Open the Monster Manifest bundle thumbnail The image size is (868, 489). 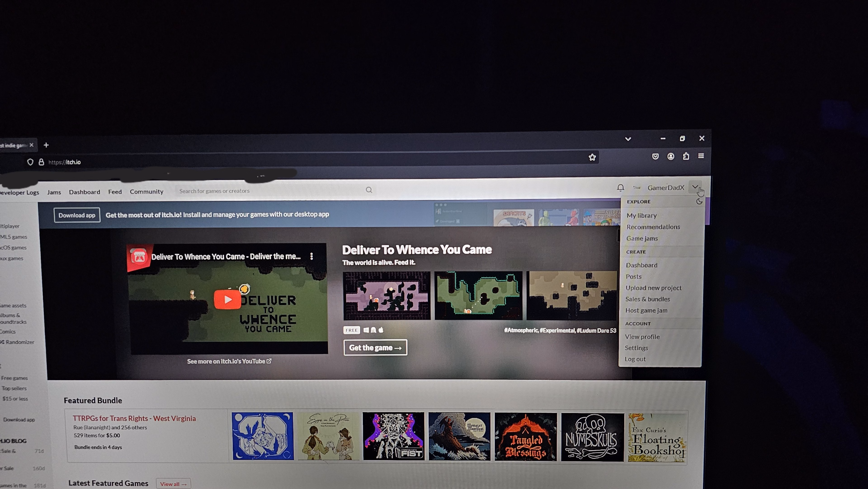click(x=459, y=436)
